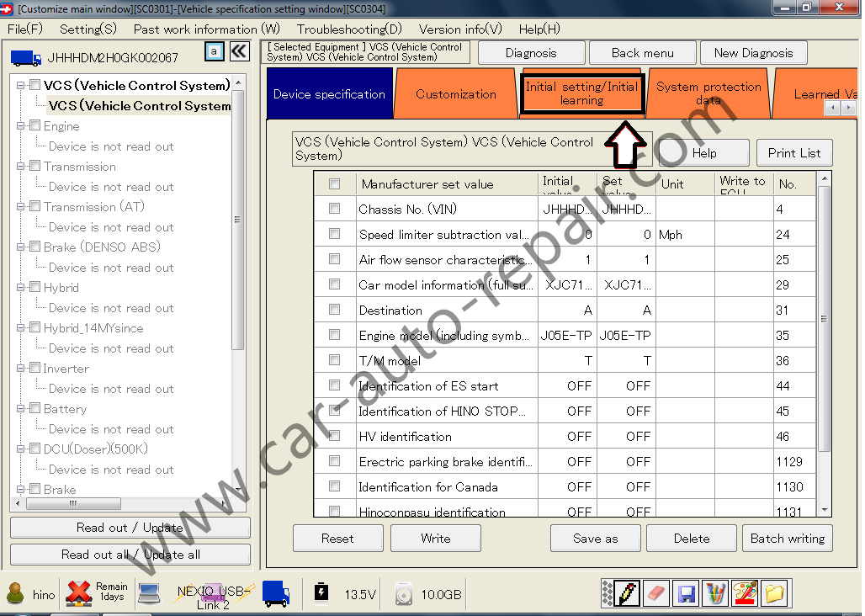This screenshot has height=616, width=865.
Task: Check the Hybrid box in the equipment tree
Action: pyautogui.click(x=34, y=287)
